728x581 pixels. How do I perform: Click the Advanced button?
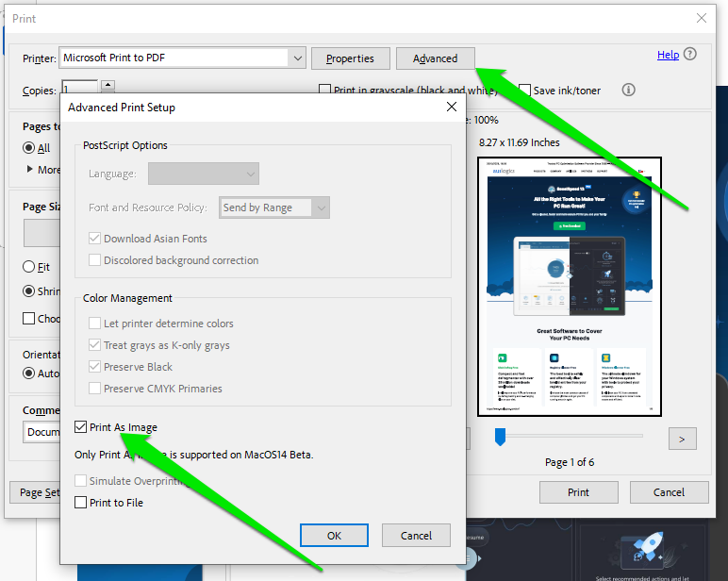point(436,58)
